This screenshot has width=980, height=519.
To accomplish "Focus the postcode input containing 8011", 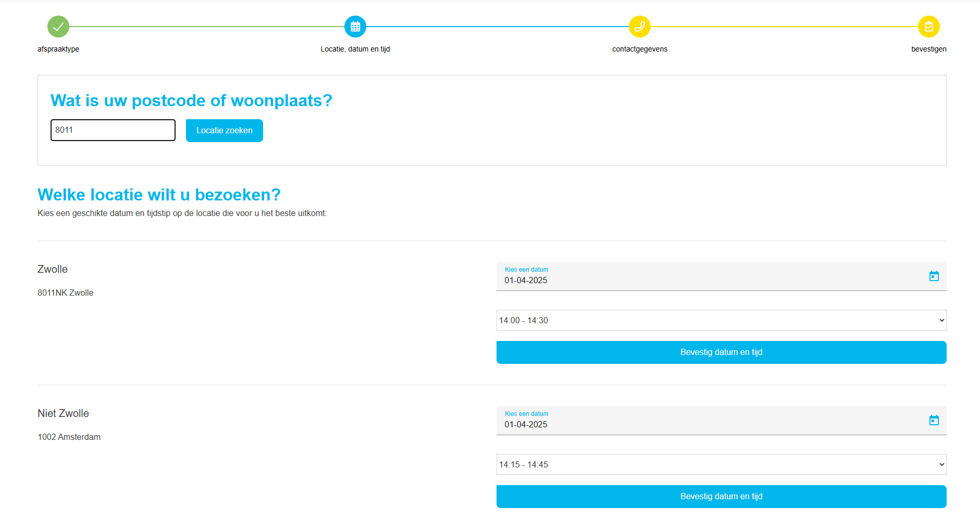I will coord(113,130).
